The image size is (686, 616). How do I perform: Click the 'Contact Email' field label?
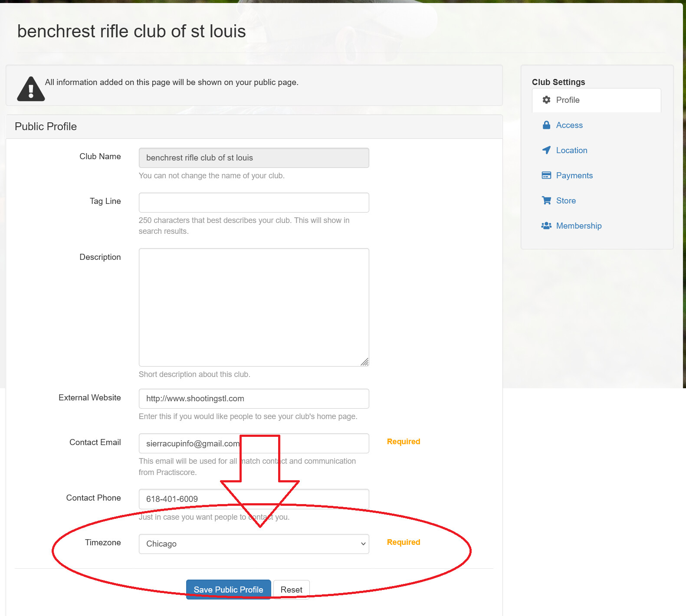coord(95,442)
